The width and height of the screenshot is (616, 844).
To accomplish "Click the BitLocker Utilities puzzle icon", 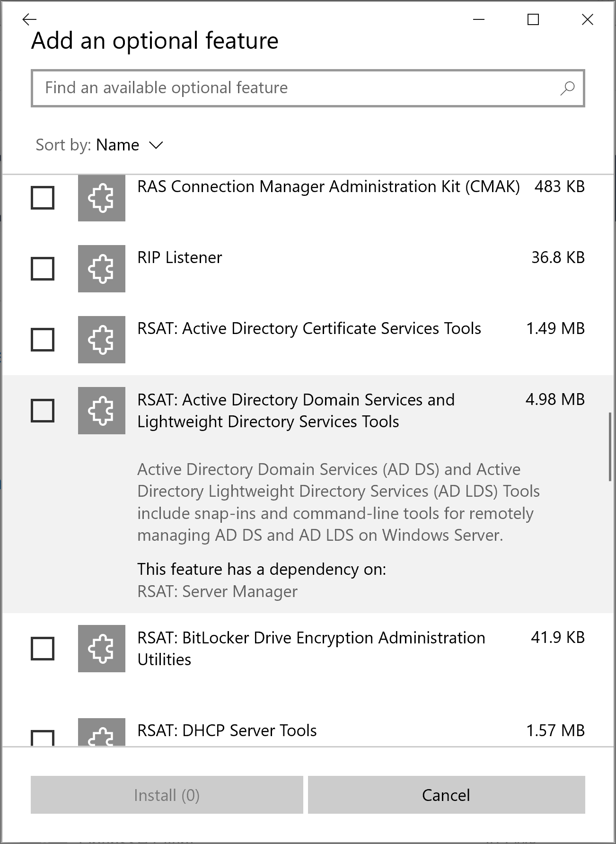I will tap(102, 648).
